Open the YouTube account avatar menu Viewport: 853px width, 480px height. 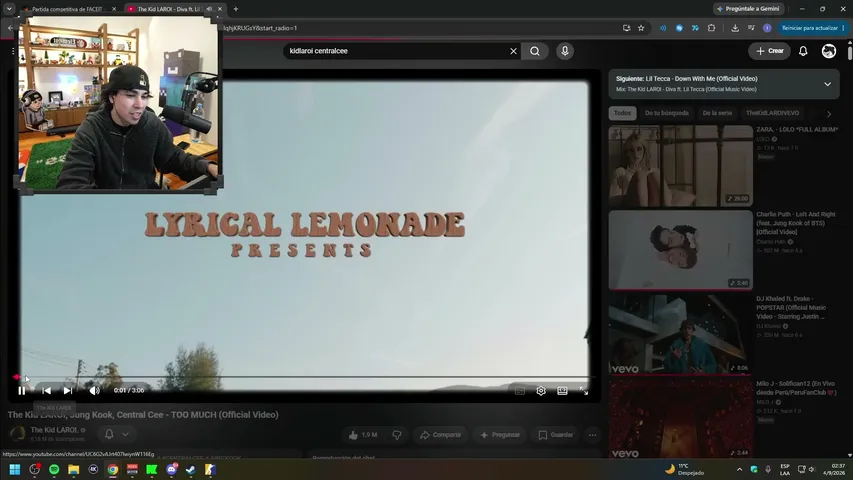point(829,51)
